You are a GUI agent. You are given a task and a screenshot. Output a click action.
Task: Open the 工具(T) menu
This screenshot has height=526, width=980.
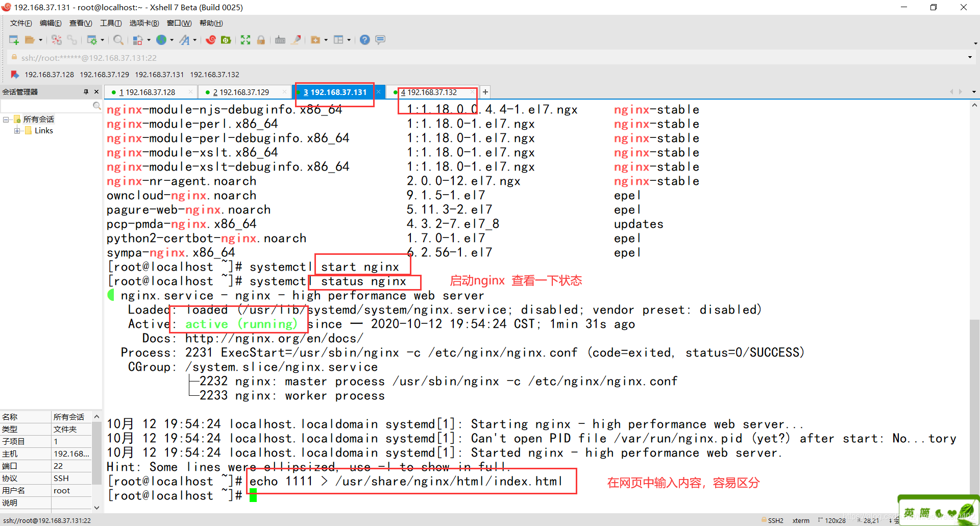pos(111,23)
